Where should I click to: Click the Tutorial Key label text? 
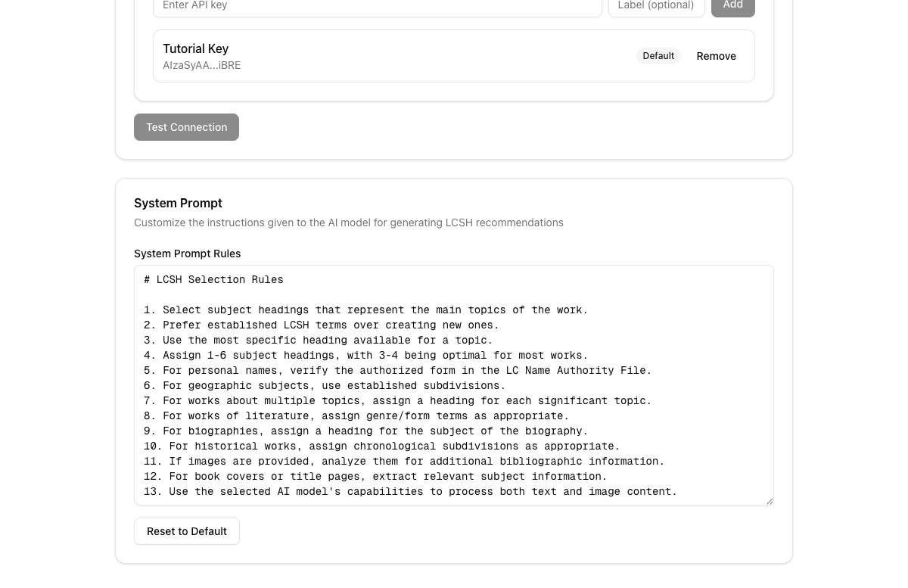[x=196, y=48]
